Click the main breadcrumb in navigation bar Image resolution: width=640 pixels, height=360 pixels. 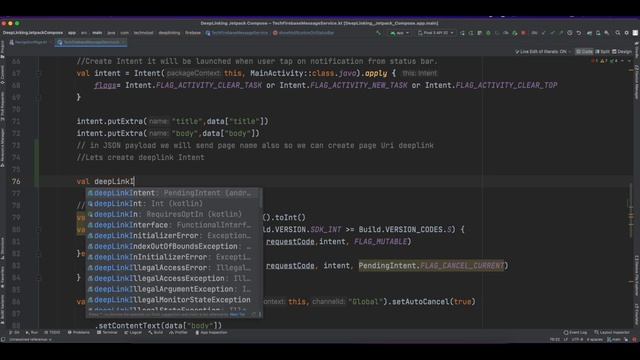coord(97,33)
